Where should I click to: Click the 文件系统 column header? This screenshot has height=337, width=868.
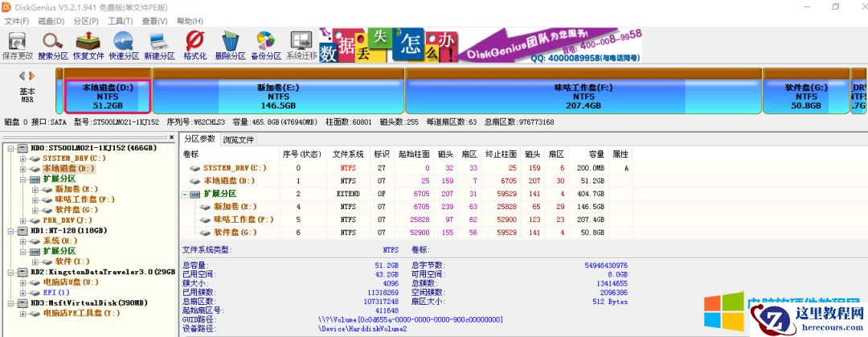[348, 154]
